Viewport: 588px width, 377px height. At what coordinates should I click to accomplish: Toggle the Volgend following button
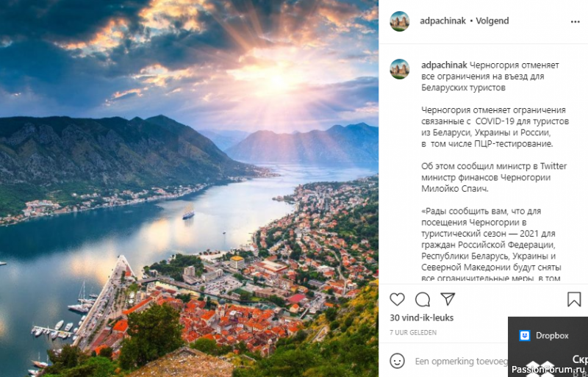click(492, 21)
